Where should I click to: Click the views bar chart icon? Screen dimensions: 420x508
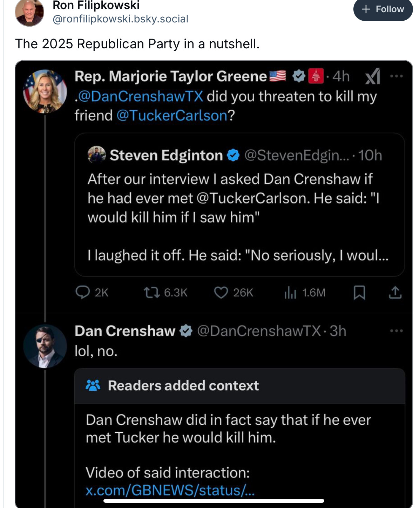coord(290,292)
